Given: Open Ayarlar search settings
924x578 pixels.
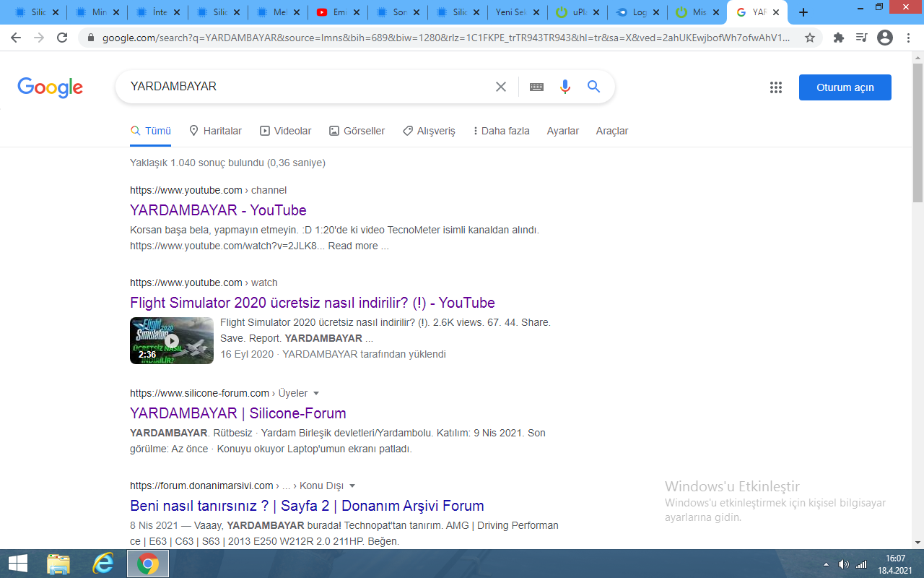Looking at the screenshot, I should [x=563, y=131].
